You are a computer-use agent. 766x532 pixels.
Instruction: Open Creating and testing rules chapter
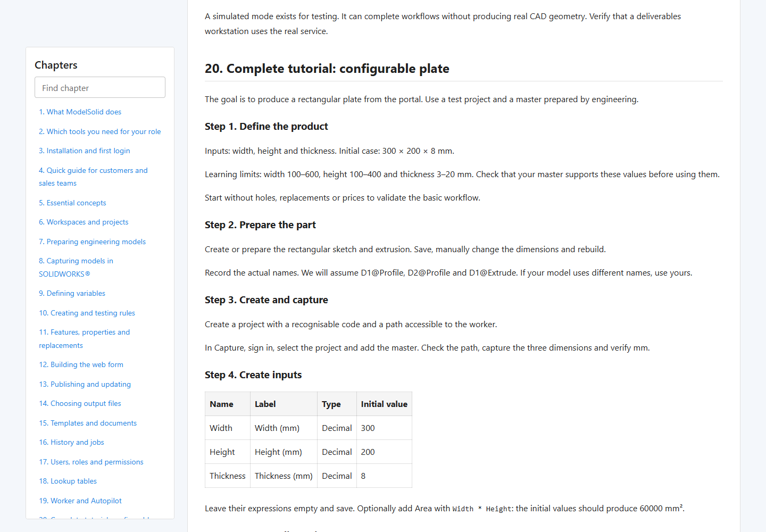pos(87,313)
